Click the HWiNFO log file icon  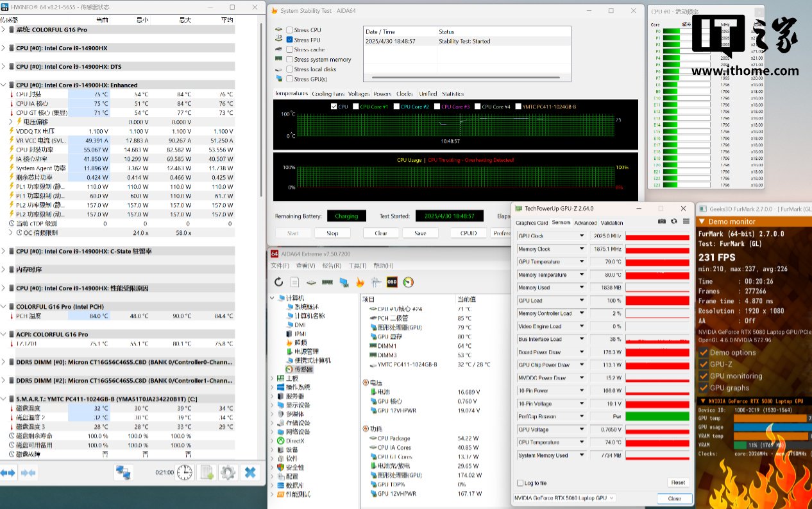pos(207,473)
